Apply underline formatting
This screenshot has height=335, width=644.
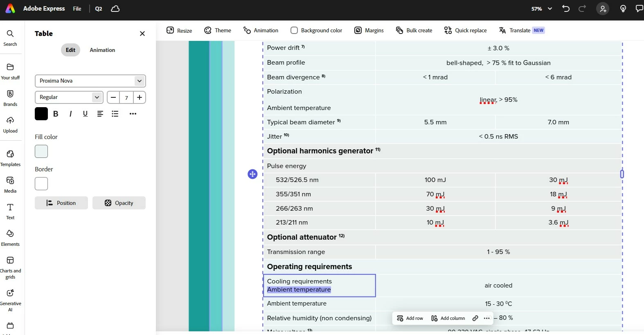(x=85, y=114)
